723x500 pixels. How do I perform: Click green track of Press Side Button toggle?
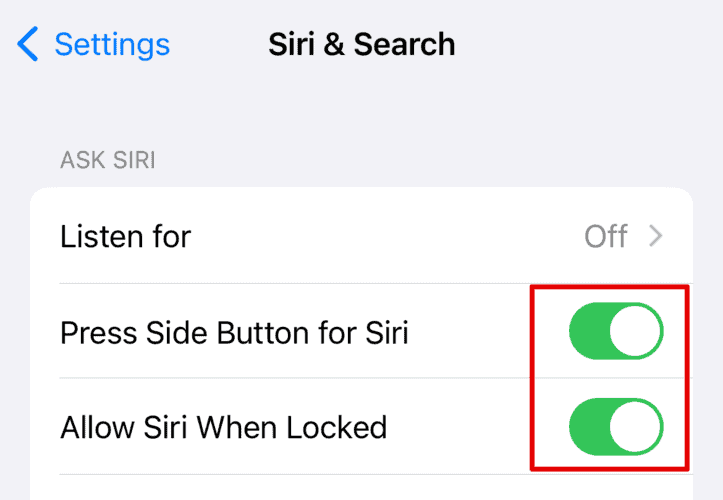590,332
